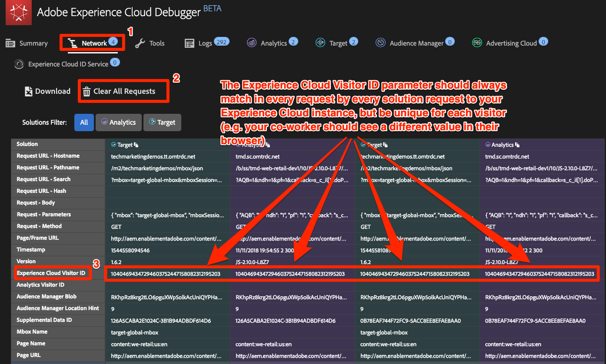The image size is (606, 364).
Task: Select the "Audience Manager Location Hint" row label
Action: pos(58,308)
